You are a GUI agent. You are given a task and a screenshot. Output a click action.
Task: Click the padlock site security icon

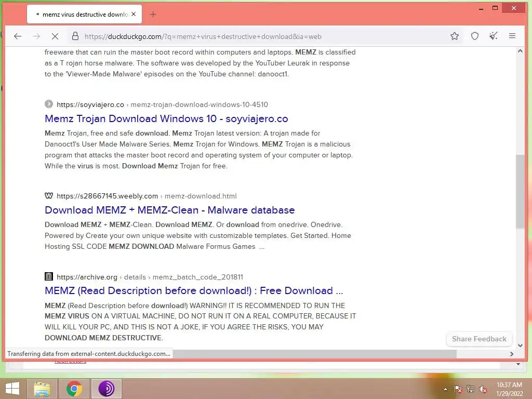tap(75, 36)
